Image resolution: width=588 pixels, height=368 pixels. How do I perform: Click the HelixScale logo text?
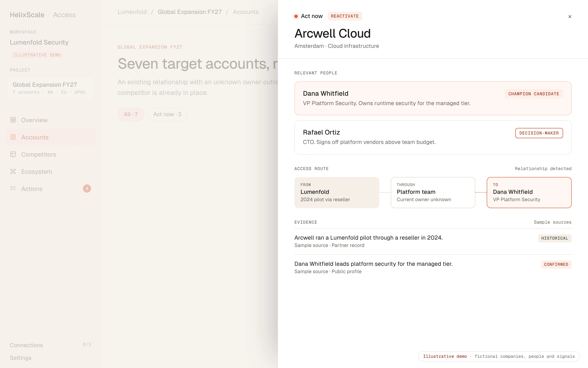27,15
